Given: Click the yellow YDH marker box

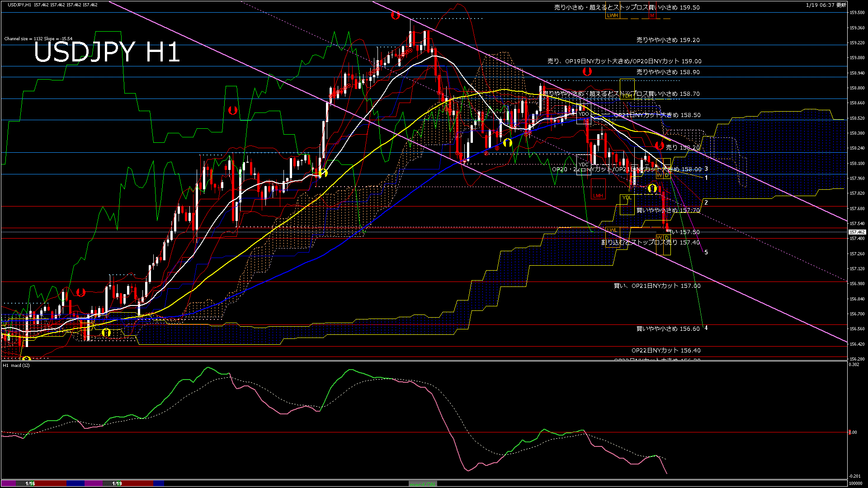Looking at the screenshot, I should (x=627, y=96).
